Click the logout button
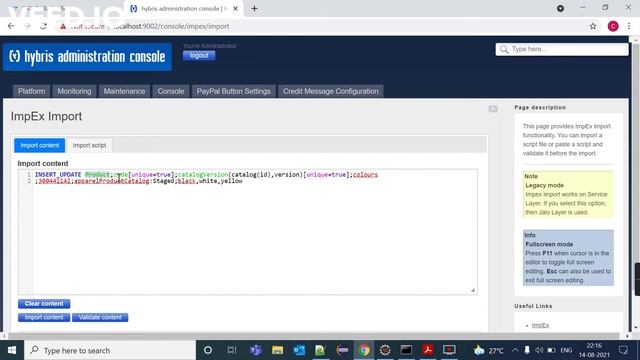 click(x=199, y=56)
